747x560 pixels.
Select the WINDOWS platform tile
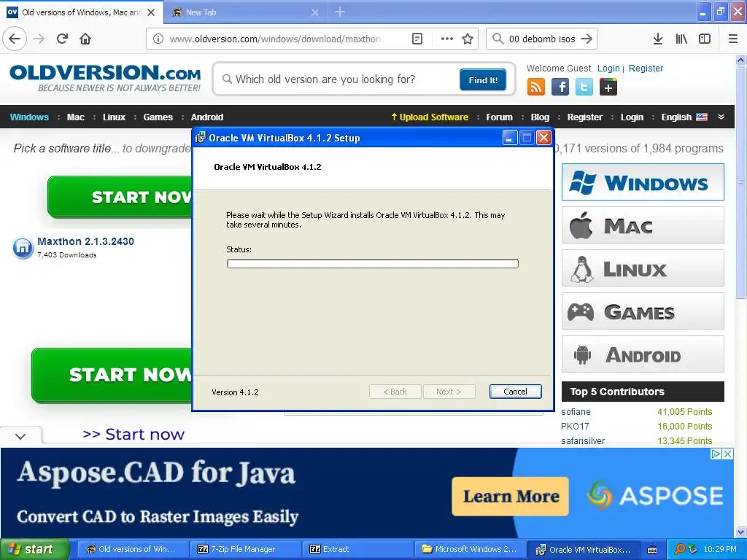point(643,182)
